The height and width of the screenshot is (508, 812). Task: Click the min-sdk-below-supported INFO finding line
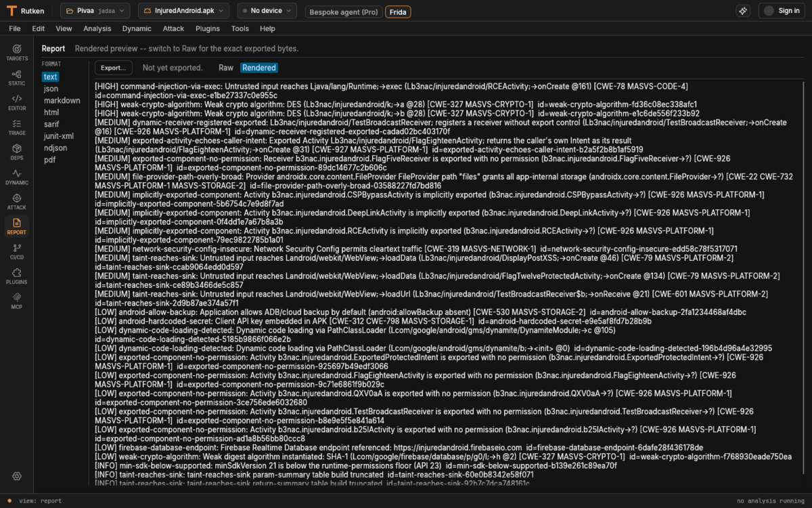coord(356,465)
